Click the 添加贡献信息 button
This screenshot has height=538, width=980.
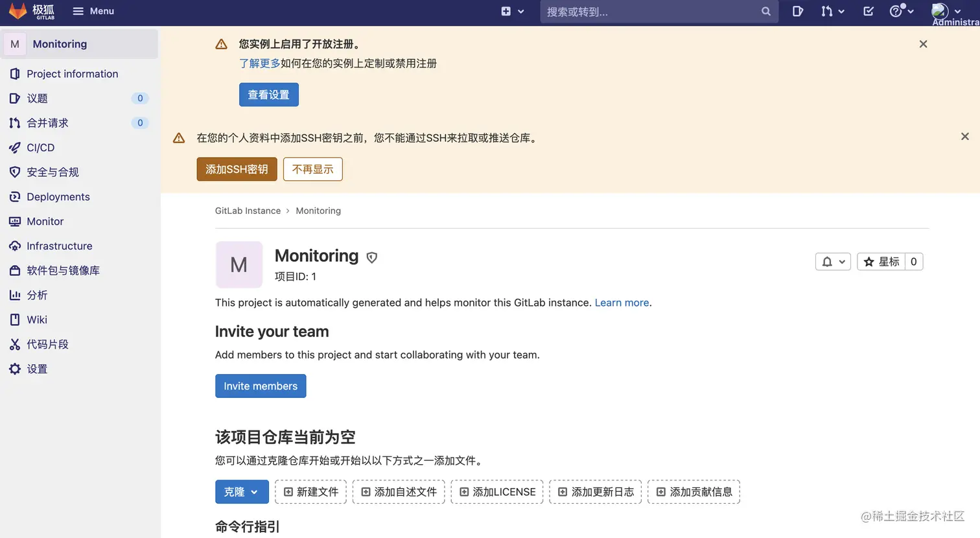coord(694,492)
